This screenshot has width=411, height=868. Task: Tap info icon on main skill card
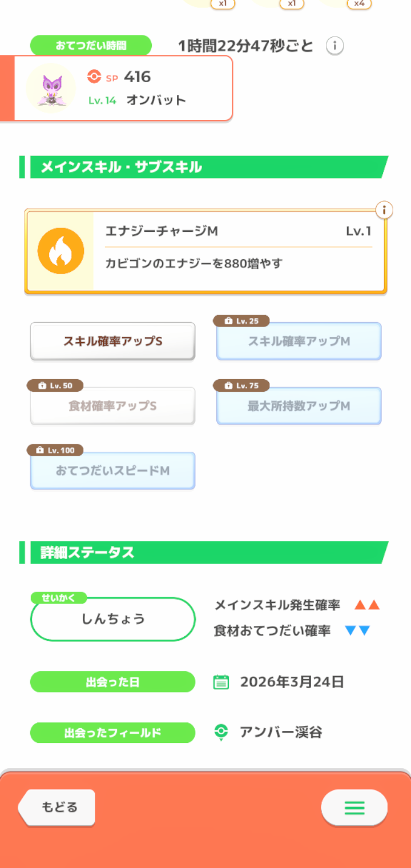tap(384, 210)
